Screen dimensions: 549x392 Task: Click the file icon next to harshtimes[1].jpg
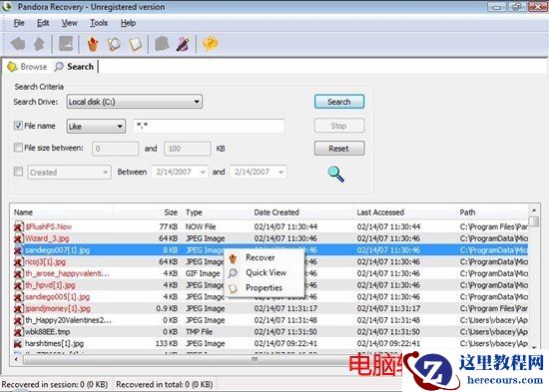18,344
